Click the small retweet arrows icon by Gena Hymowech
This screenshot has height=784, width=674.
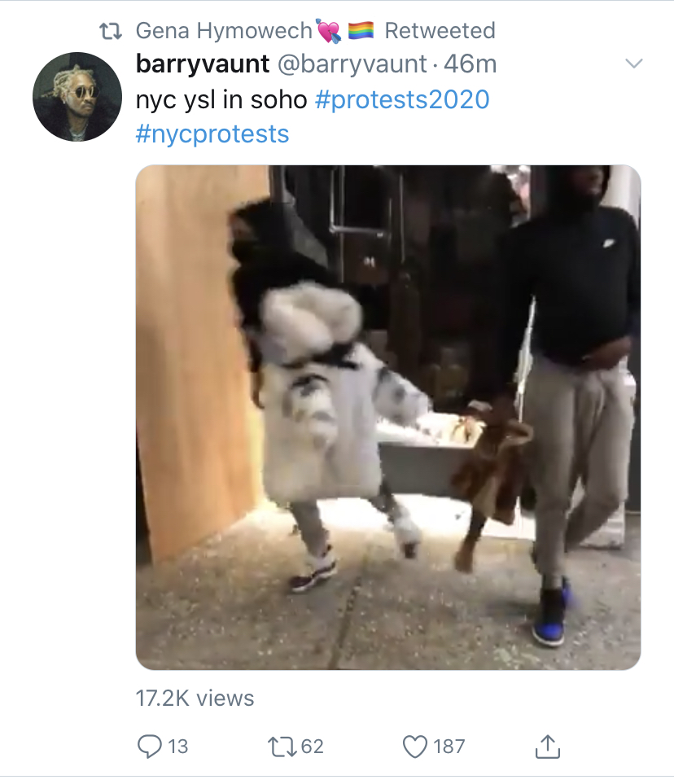pyautogui.click(x=111, y=31)
